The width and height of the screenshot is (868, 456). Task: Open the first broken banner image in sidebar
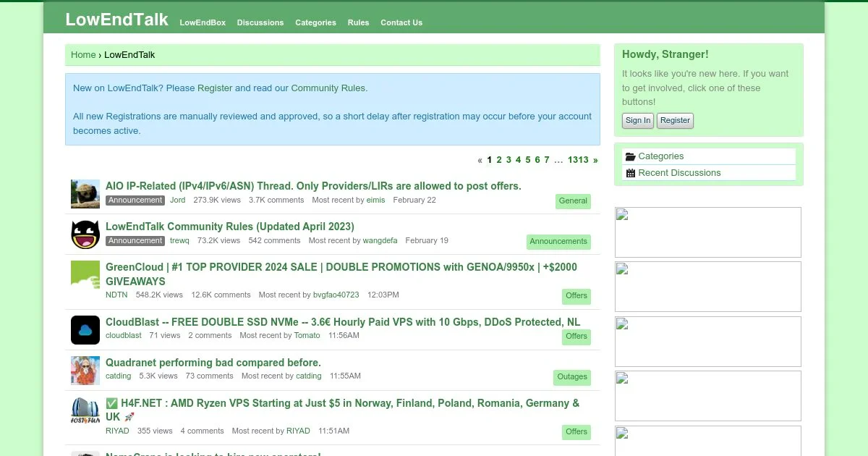click(x=708, y=232)
